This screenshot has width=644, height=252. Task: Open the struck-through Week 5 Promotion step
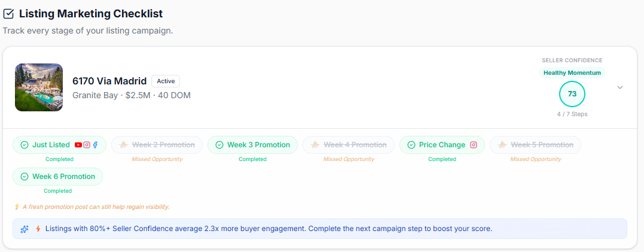535,145
